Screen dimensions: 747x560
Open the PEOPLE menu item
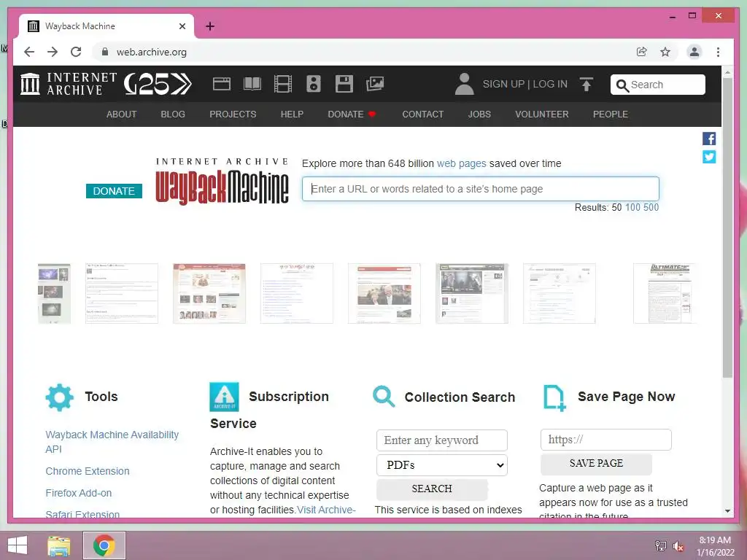pyautogui.click(x=611, y=114)
